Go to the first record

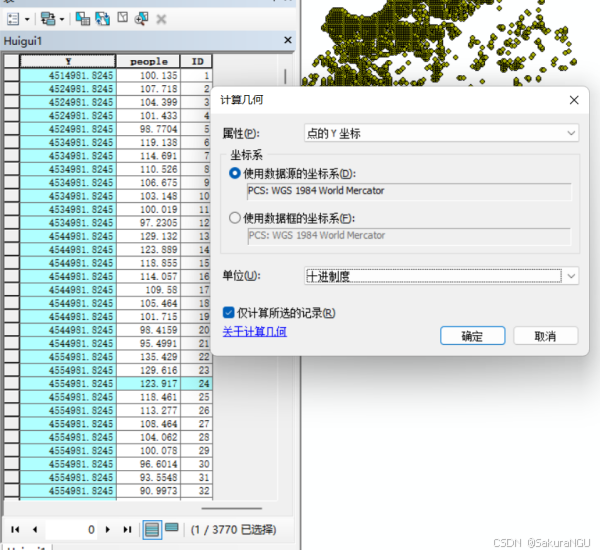point(15,530)
